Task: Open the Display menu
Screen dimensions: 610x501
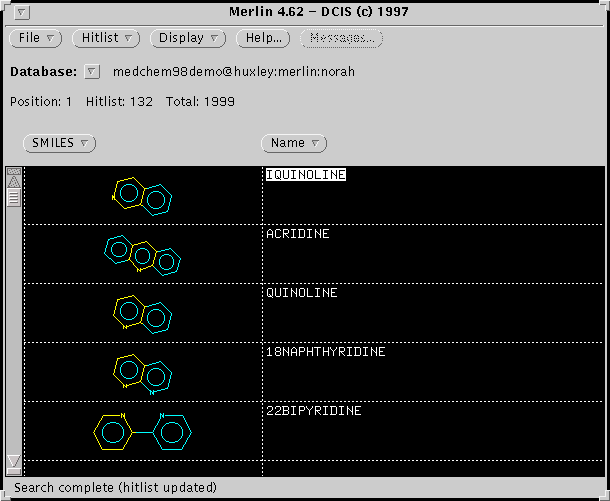Action: click(x=189, y=38)
